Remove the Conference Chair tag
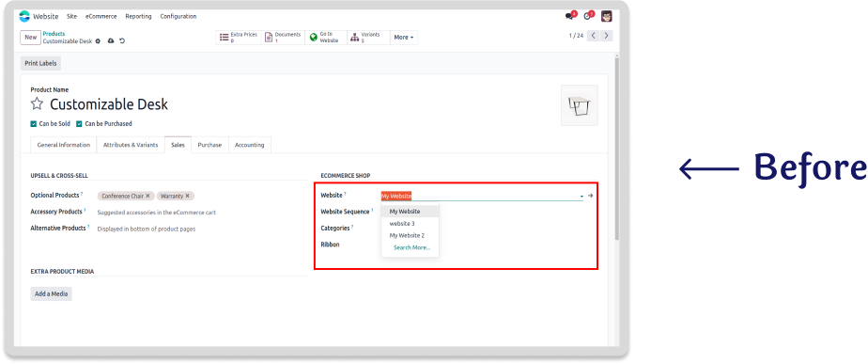Screen dimensions: 868x364 click(147, 196)
